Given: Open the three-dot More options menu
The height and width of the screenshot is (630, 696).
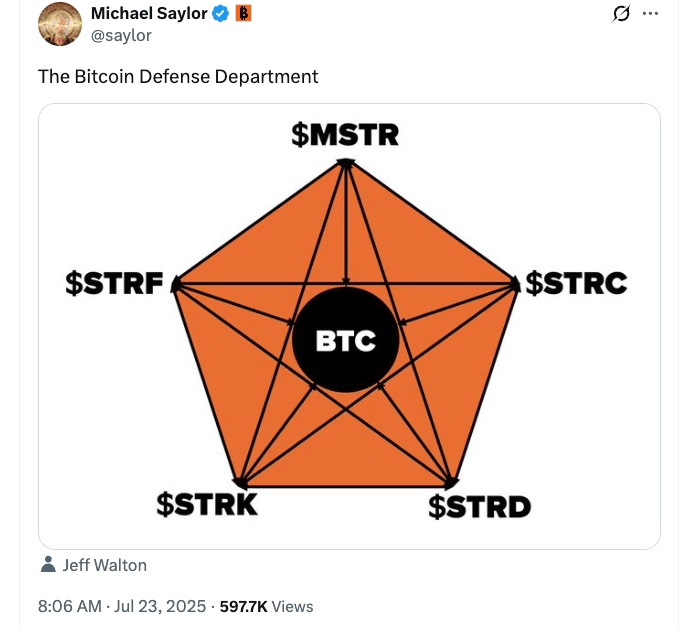Looking at the screenshot, I should (651, 14).
